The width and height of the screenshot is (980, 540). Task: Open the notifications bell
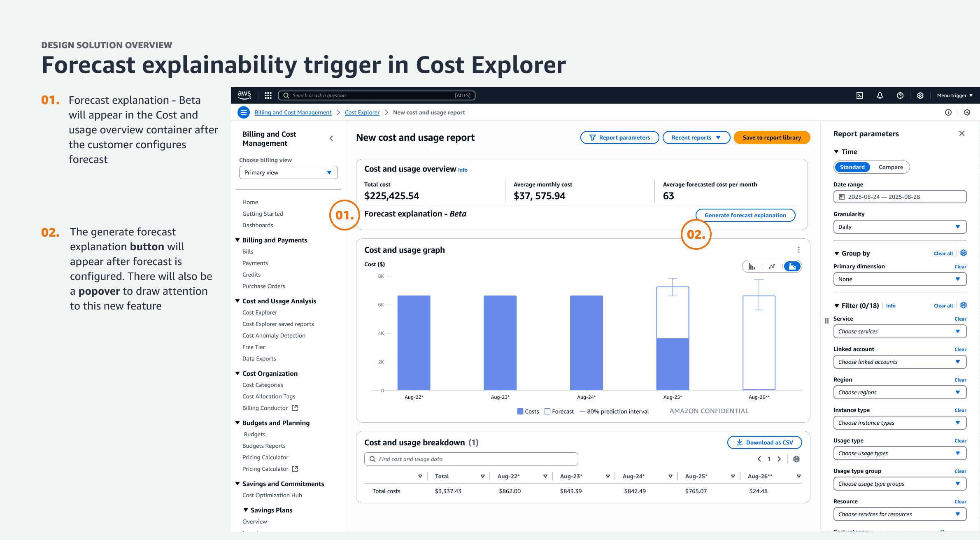pyautogui.click(x=880, y=95)
